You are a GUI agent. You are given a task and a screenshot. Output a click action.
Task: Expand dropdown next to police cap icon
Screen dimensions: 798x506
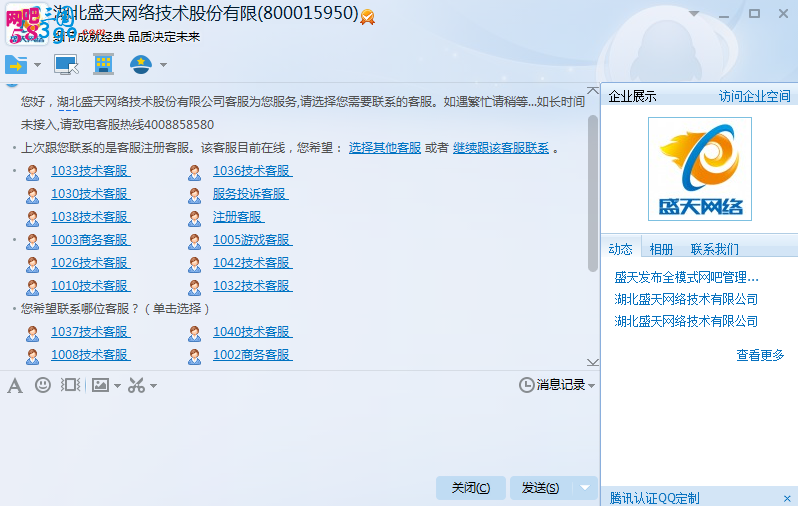coord(163,65)
